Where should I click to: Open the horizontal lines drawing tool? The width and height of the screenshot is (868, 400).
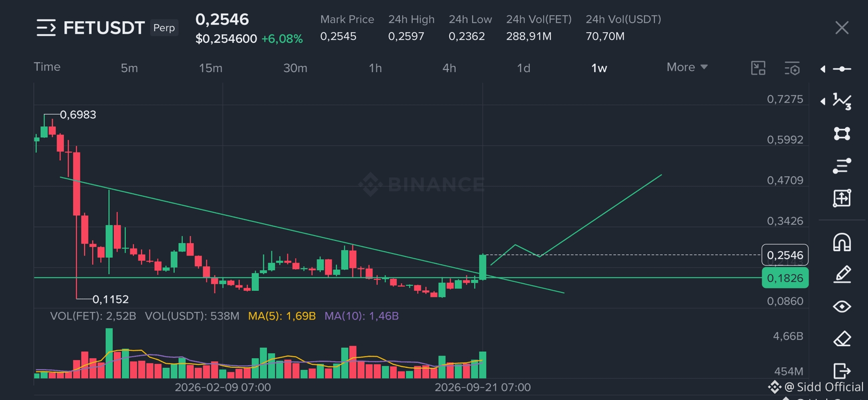tap(842, 166)
